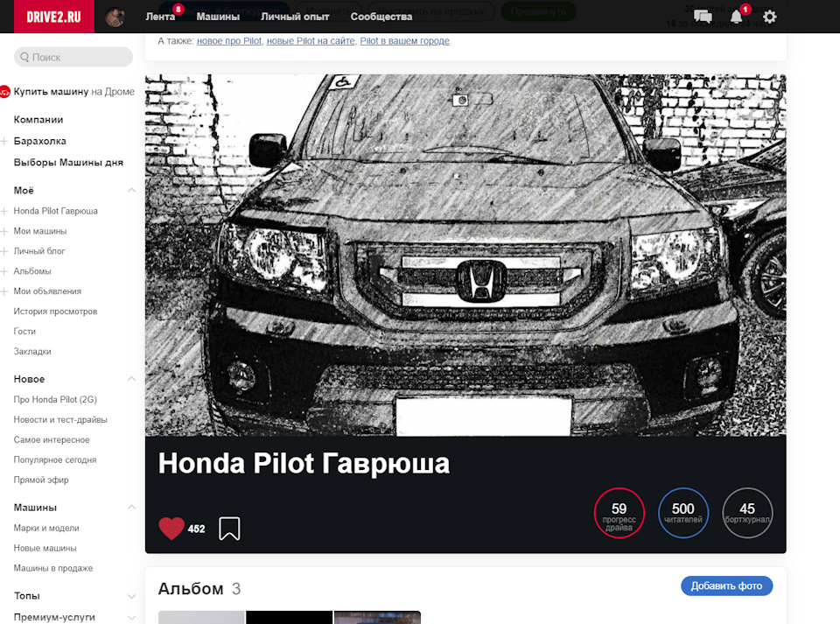Click the Drom red icon beside Купить машину
The height and width of the screenshot is (624, 840).
pyautogui.click(x=4, y=92)
